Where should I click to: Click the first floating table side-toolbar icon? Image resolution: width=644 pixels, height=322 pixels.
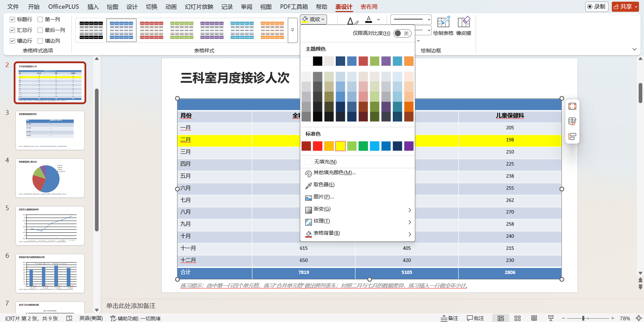(x=572, y=106)
